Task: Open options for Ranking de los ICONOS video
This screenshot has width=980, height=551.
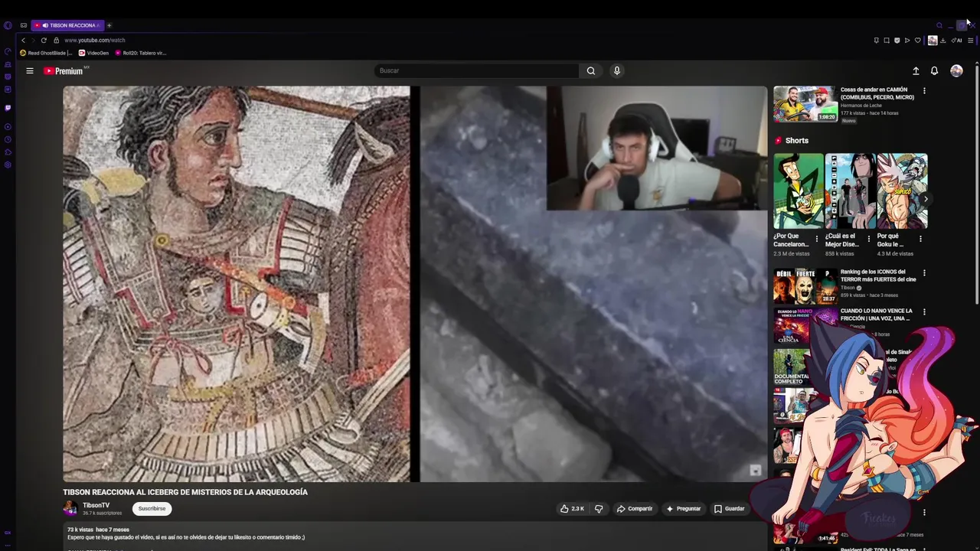Action: point(924,272)
